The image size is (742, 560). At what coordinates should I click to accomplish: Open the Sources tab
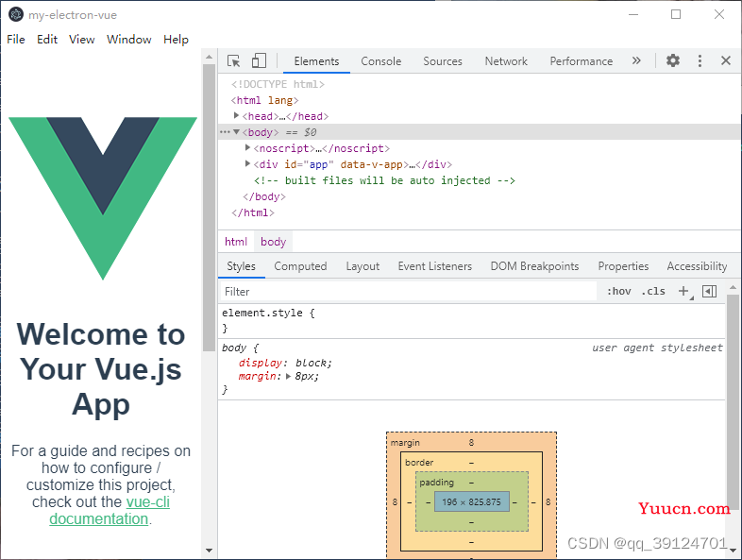(x=443, y=61)
